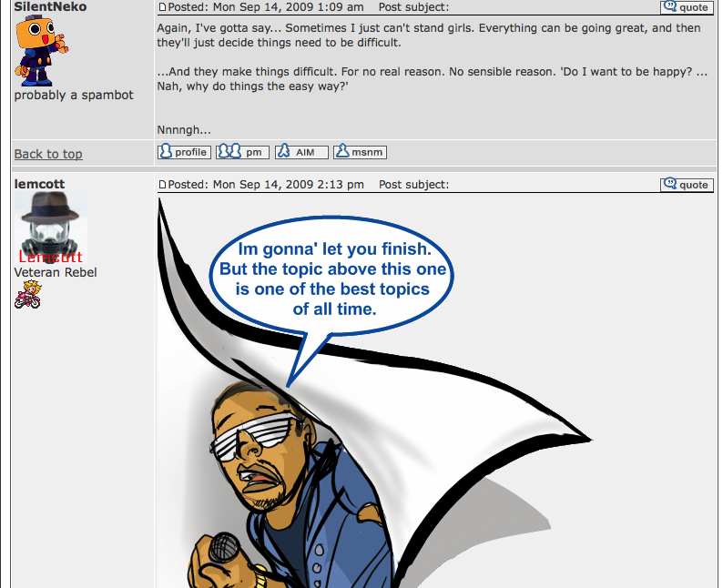Image resolution: width=723 pixels, height=588 pixels.
Task: Click the AIM contact button
Action: [301, 152]
